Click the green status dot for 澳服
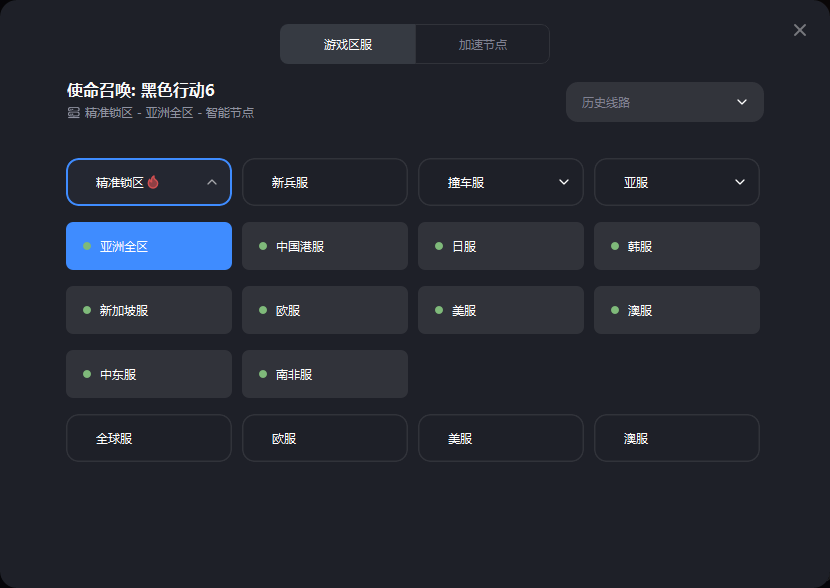The height and width of the screenshot is (588, 830). (x=615, y=310)
